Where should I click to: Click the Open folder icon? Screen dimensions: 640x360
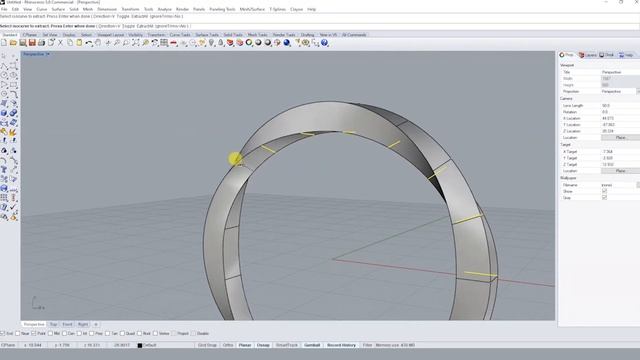pyautogui.click(x=13, y=43)
